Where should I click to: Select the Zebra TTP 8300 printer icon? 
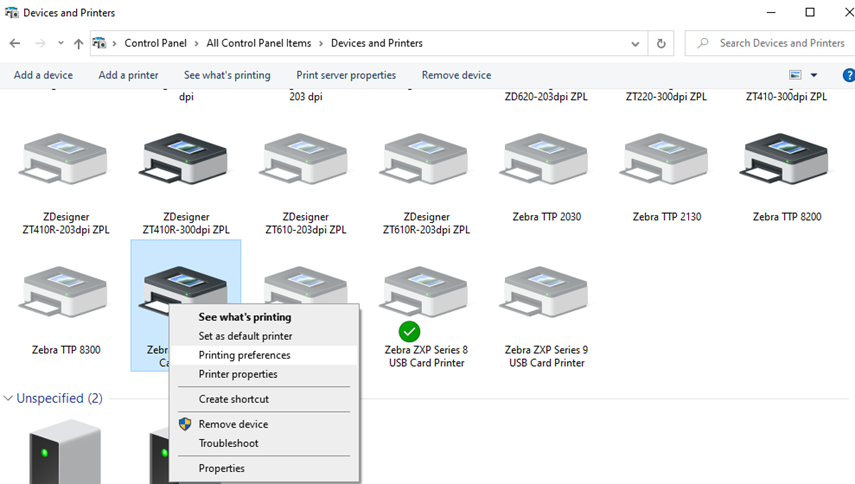point(65,292)
